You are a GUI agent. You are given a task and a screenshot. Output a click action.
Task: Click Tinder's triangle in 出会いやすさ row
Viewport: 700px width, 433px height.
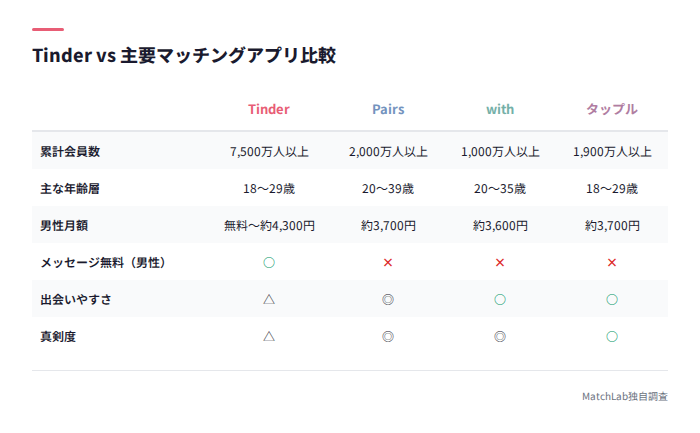[x=269, y=299]
